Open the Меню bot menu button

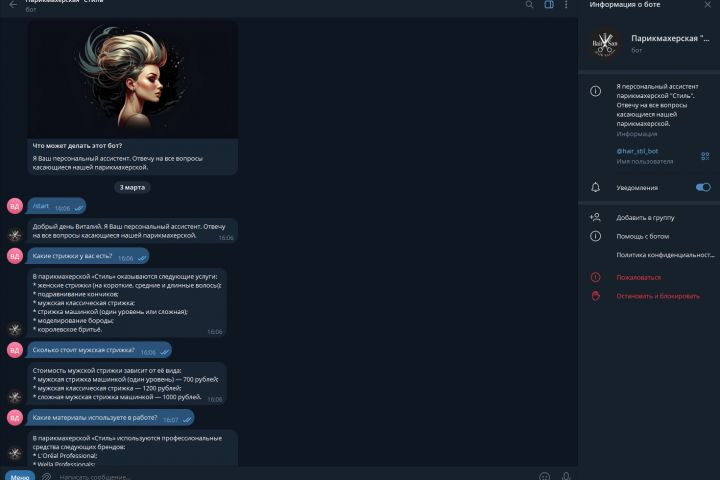point(20,476)
